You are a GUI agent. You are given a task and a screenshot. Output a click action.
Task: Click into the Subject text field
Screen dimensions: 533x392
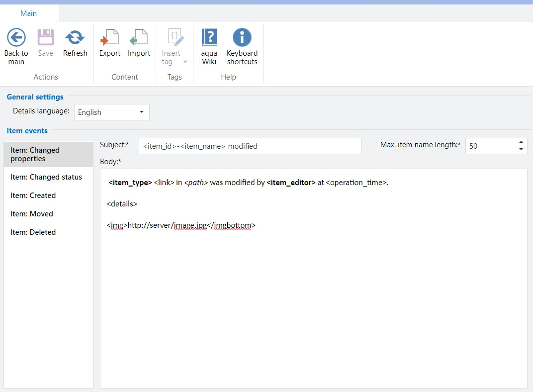coord(250,146)
